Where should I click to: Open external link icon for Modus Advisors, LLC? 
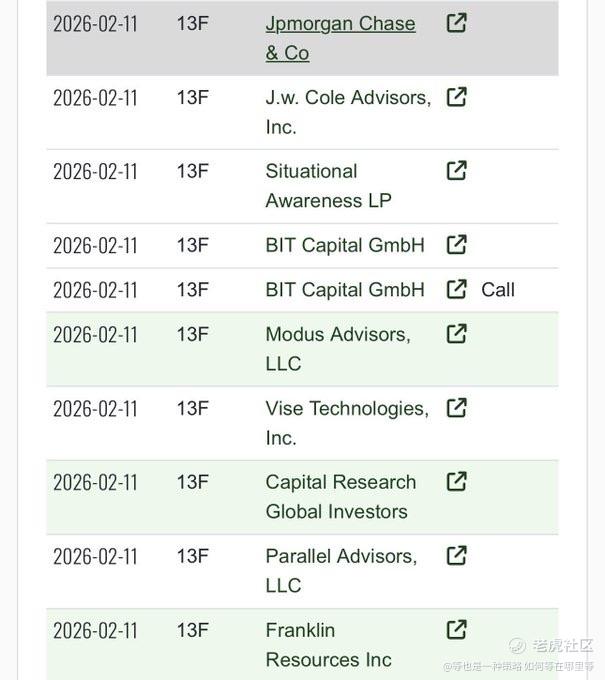tap(456, 334)
